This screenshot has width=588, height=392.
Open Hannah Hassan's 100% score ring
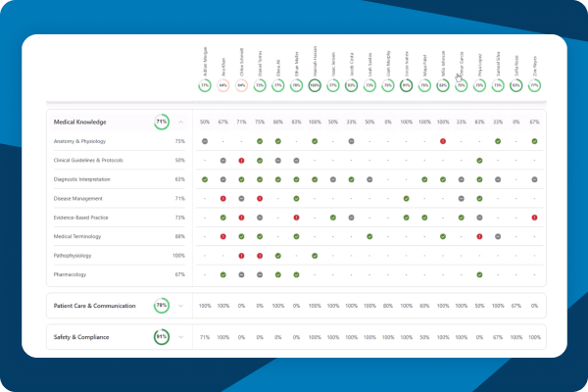315,85
